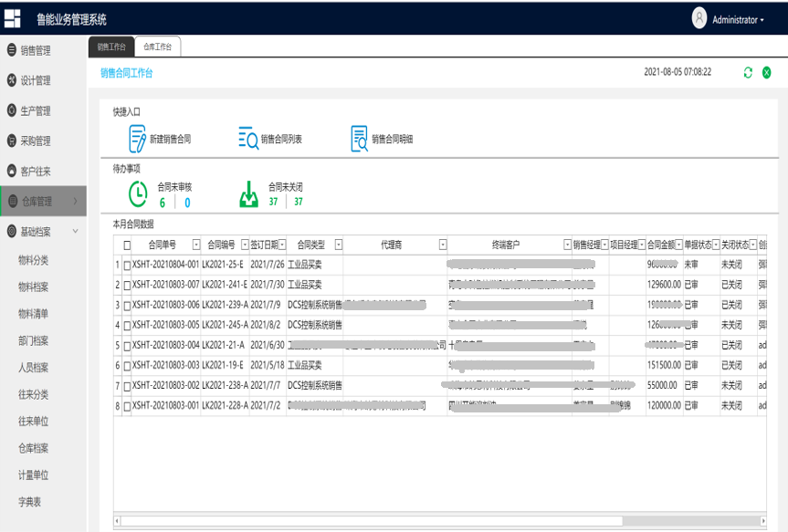Open the 单据状态 column filter dropdown
The height and width of the screenshot is (532, 788).
716,245
